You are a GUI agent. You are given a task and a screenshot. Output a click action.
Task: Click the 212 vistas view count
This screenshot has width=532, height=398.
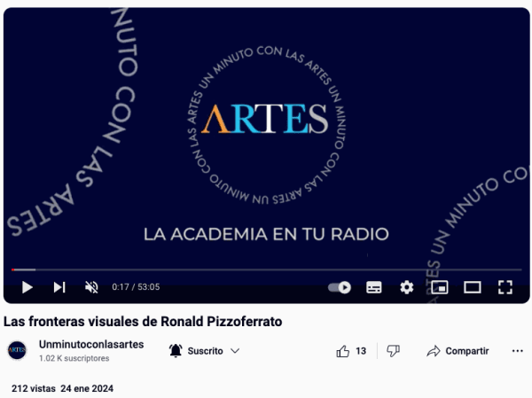point(34,388)
